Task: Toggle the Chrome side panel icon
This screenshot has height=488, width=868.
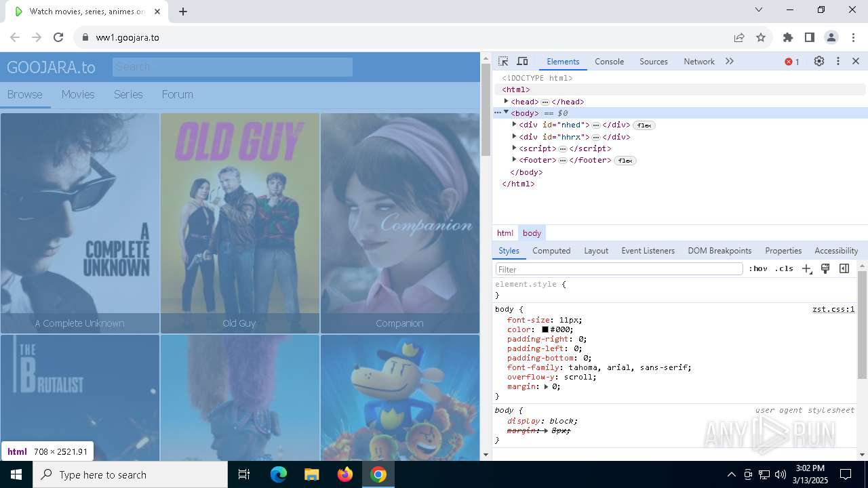Action: click(x=810, y=37)
